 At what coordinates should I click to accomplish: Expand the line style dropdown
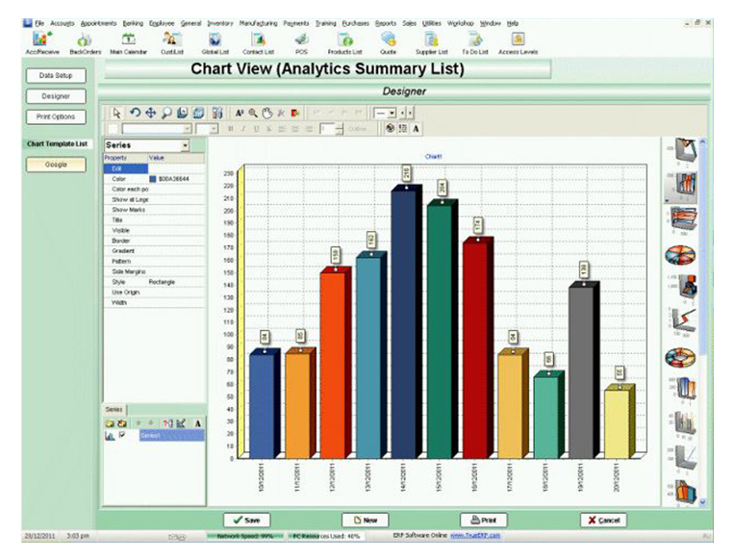(x=392, y=113)
